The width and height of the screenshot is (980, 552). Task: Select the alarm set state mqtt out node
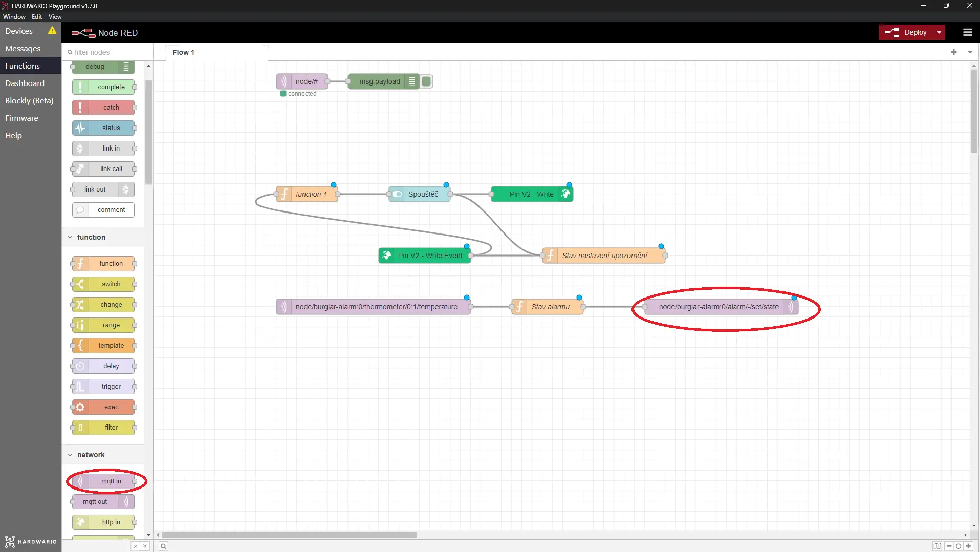tap(722, 307)
